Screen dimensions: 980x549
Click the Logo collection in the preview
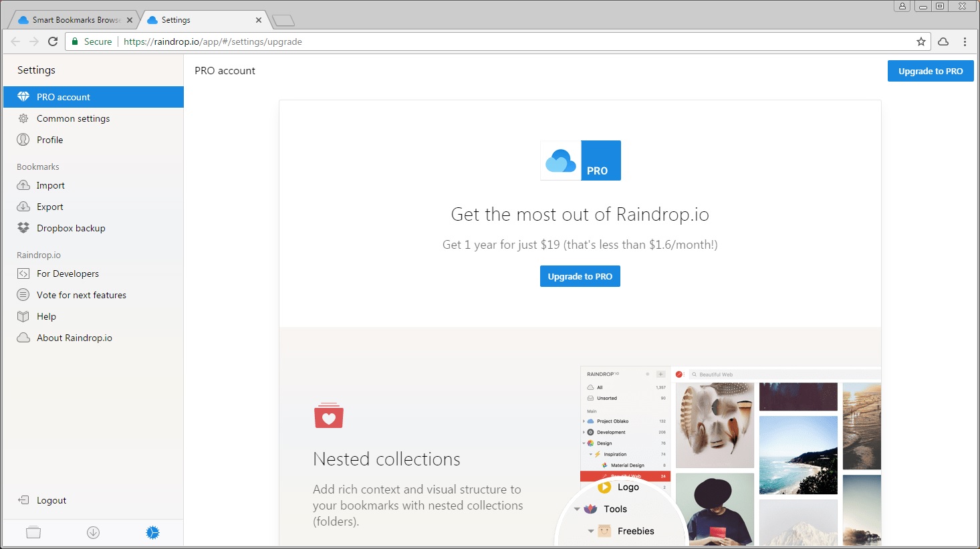click(x=620, y=487)
